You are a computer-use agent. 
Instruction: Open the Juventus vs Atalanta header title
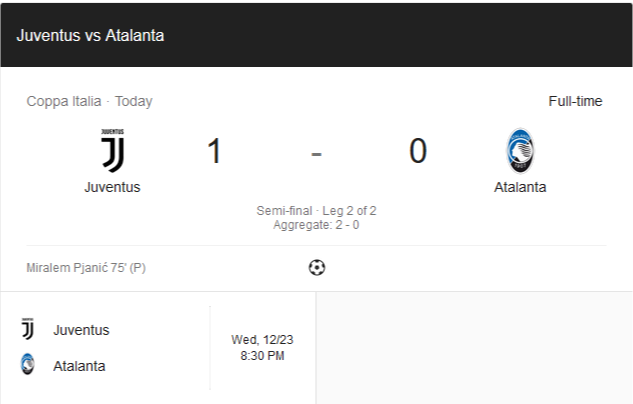[x=90, y=36]
